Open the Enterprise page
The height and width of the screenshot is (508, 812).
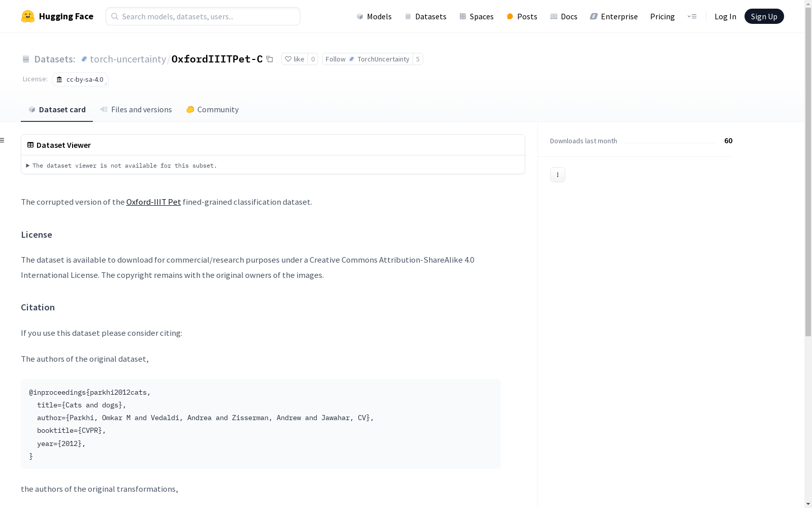(x=614, y=16)
